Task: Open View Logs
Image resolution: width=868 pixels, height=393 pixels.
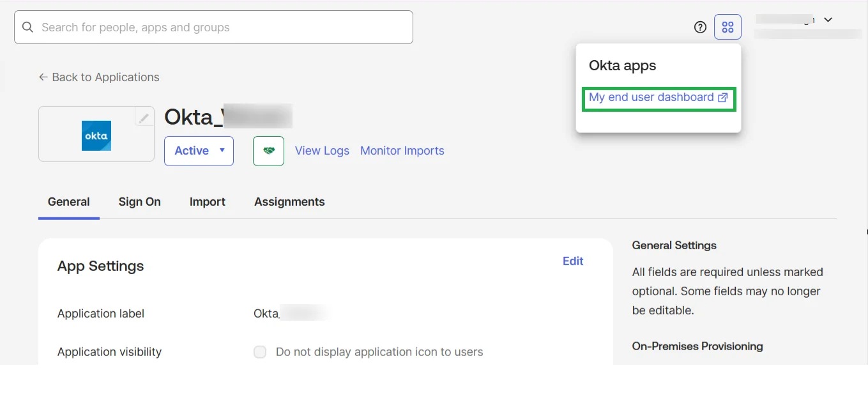Action: [322, 151]
